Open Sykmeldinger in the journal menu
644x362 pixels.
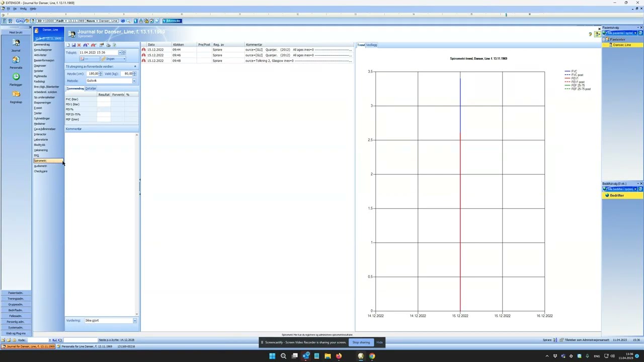(x=42, y=119)
